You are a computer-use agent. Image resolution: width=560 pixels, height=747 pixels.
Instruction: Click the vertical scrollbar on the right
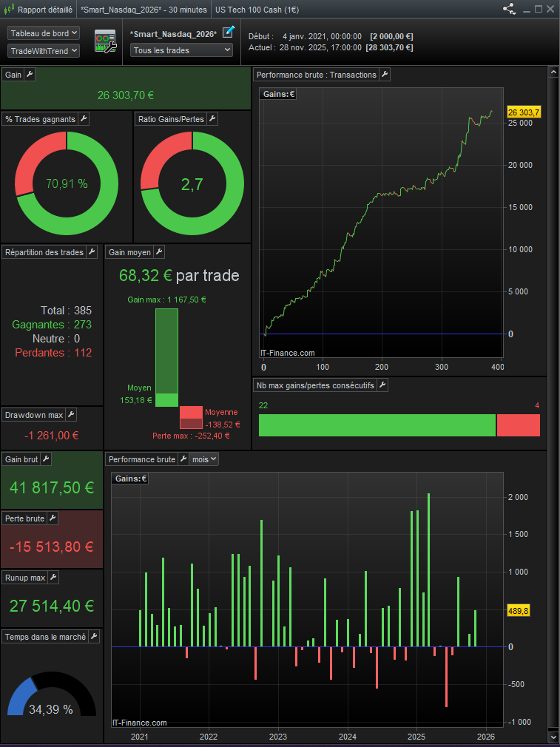tap(552, 370)
